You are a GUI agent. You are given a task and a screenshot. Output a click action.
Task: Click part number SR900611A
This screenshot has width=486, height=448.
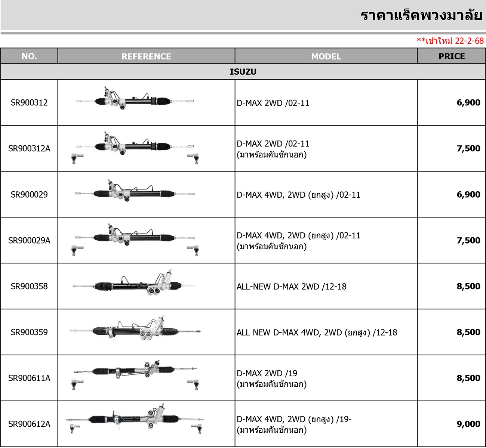pos(29,378)
